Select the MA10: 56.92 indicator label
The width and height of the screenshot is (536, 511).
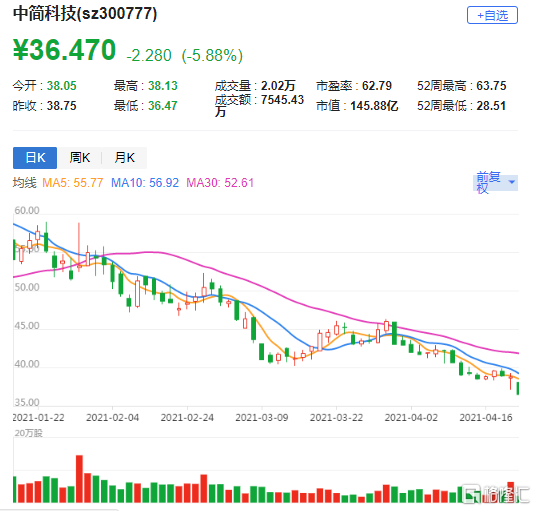(145, 183)
